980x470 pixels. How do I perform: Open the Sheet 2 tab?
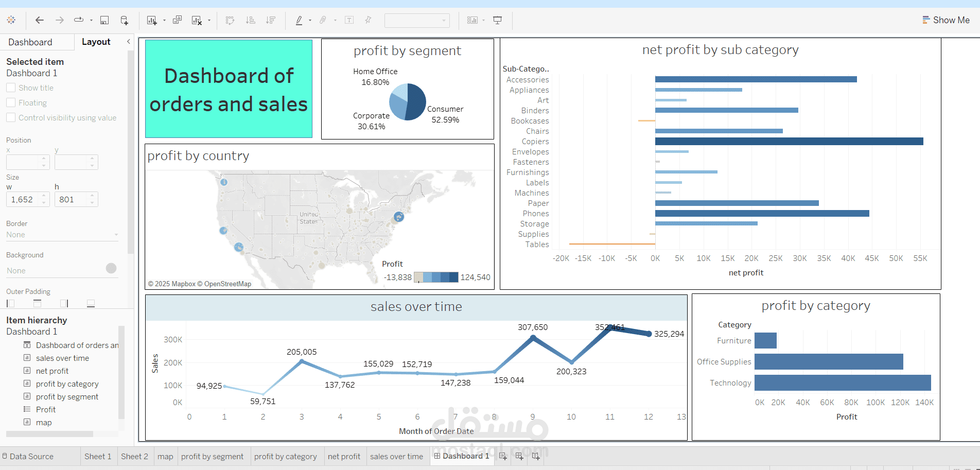[134, 456]
